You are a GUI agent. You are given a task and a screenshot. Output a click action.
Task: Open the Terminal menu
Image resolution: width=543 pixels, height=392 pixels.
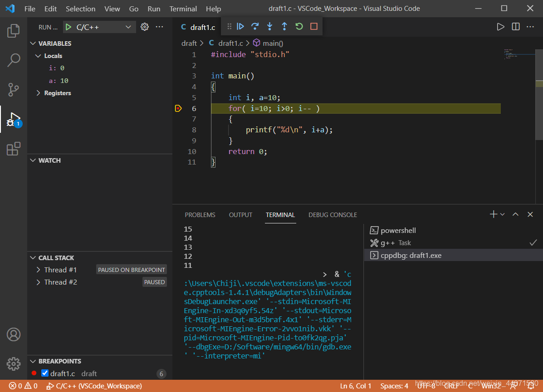(x=183, y=9)
